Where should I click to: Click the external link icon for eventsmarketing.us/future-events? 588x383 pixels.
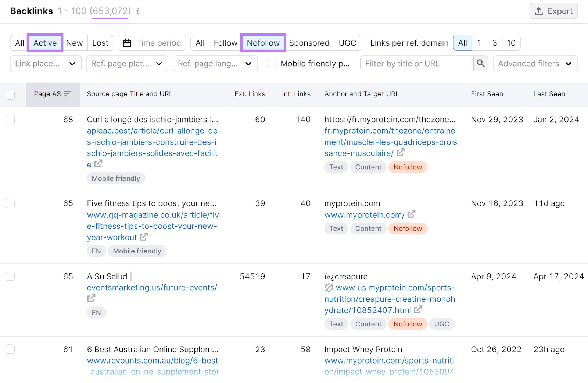[x=91, y=298]
